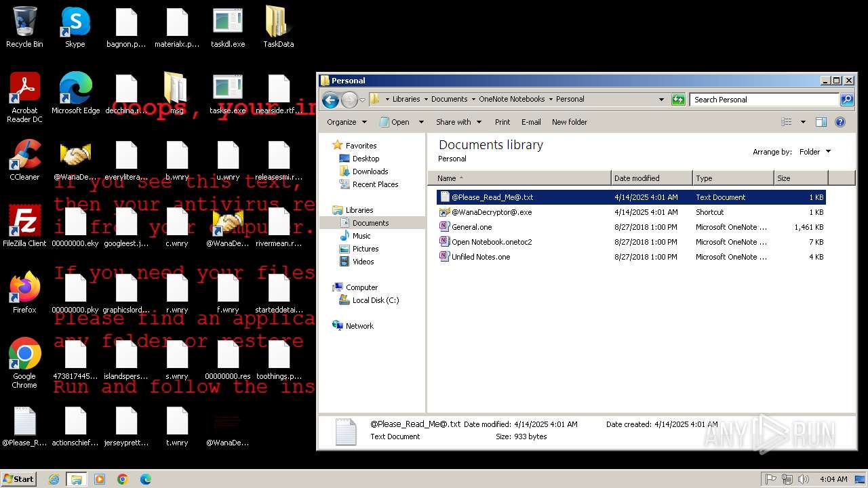Select 00000000.pky file on desktop
Image resolution: width=868 pixels, height=488 pixels.
[75, 293]
